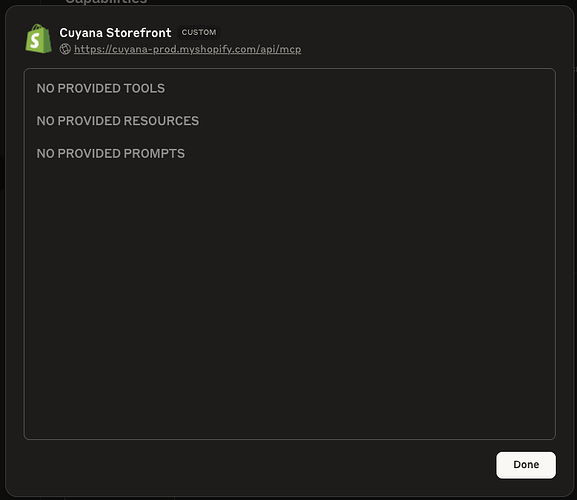Click the word PROMPTS in the third section

(x=154, y=153)
